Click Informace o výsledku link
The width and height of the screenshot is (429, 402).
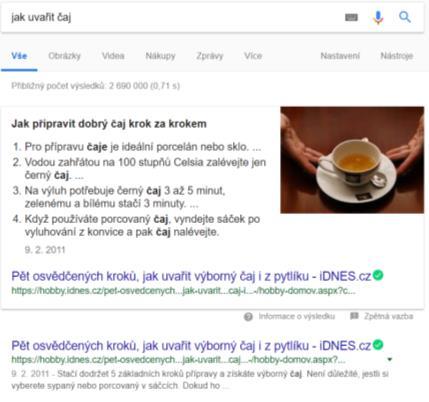tap(297, 316)
